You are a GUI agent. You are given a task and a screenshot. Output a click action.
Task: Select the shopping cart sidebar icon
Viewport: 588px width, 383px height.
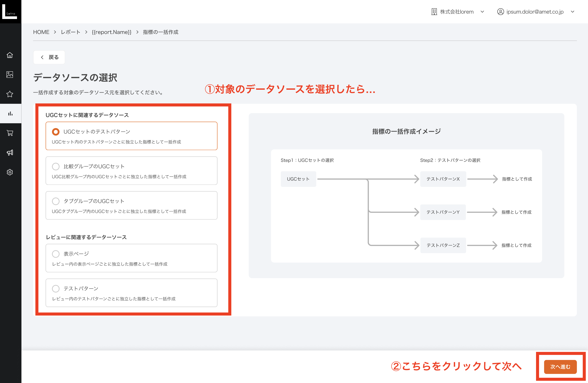[10, 133]
